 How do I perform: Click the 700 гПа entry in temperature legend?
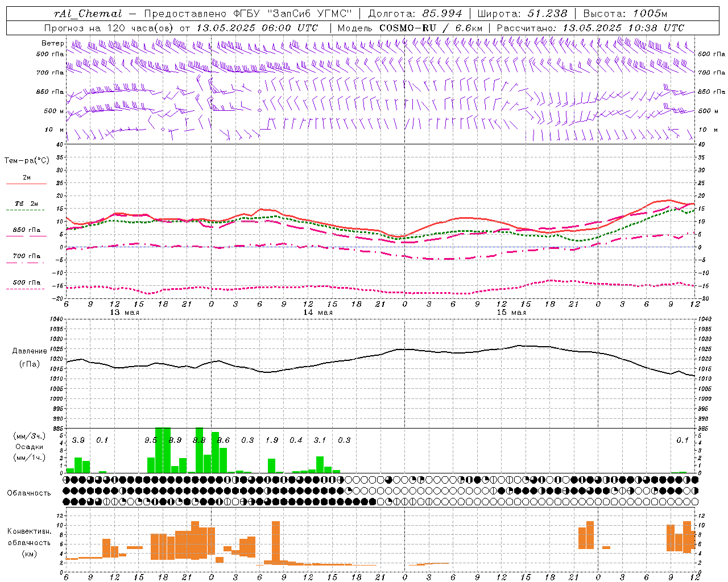tap(26, 256)
